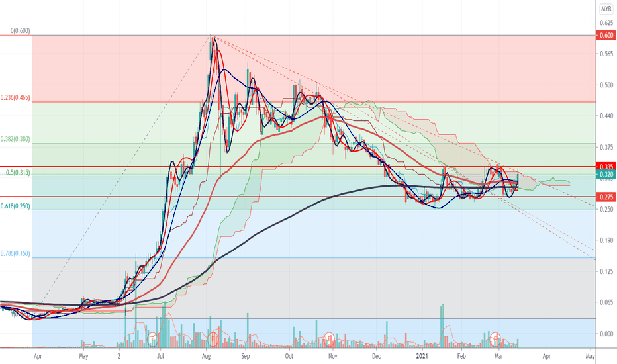Click the 0.125 value on the price axis

pyautogui.click(x=606, y=271)
